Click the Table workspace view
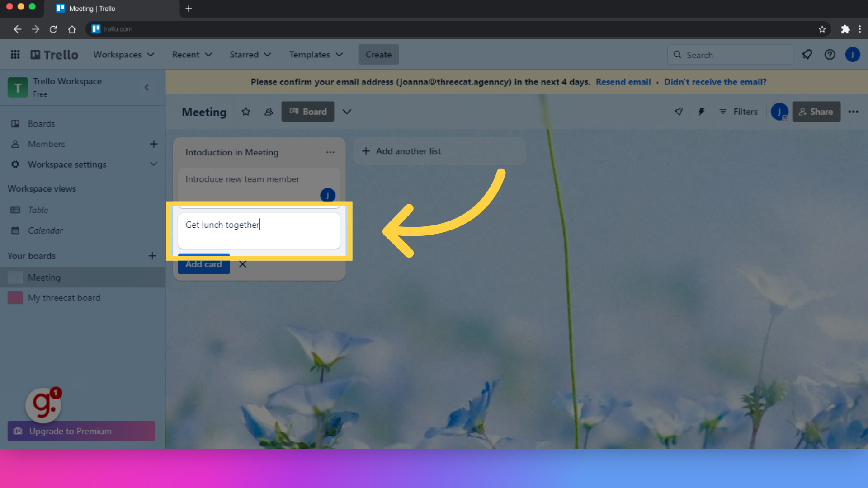This screenshot has height=488, width=868. 38,210
